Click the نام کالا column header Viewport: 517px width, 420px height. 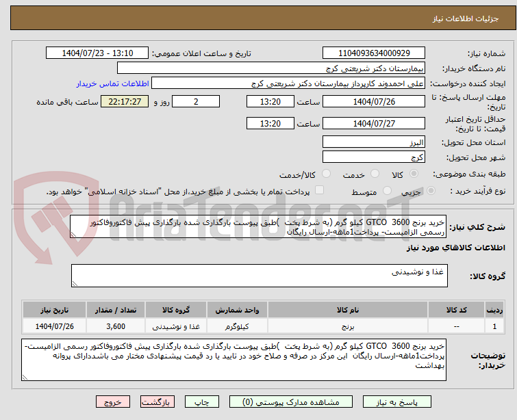348,310
